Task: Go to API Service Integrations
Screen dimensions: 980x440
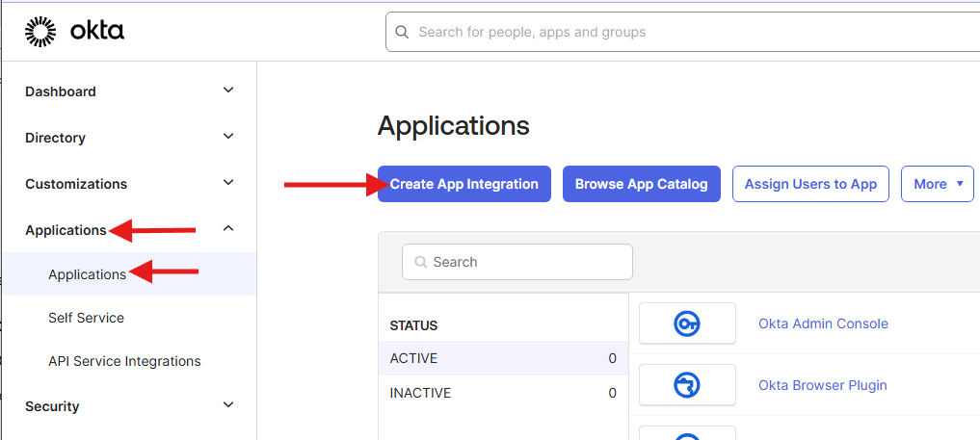Action: 124,361
